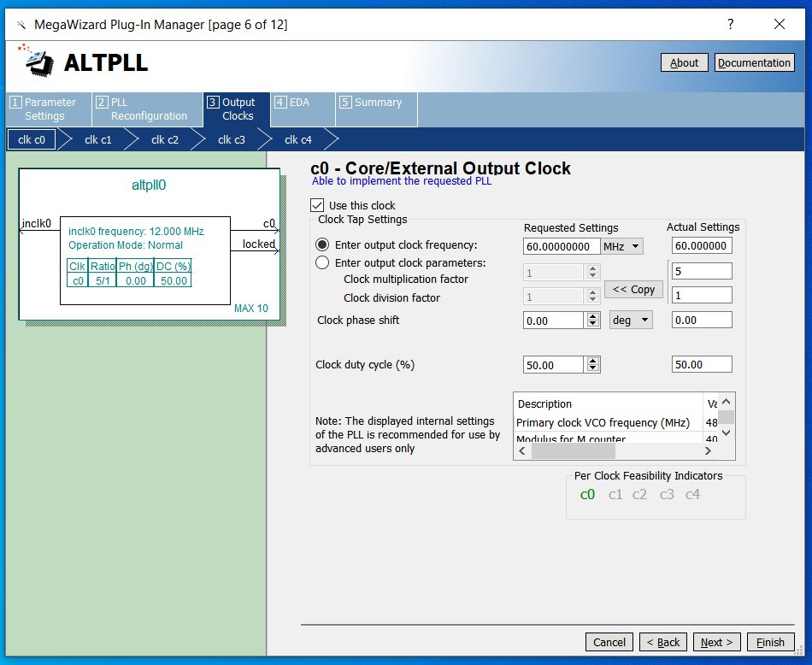Select the clk c2 sub-page
The image size is (812, 665).
point(165,140)
